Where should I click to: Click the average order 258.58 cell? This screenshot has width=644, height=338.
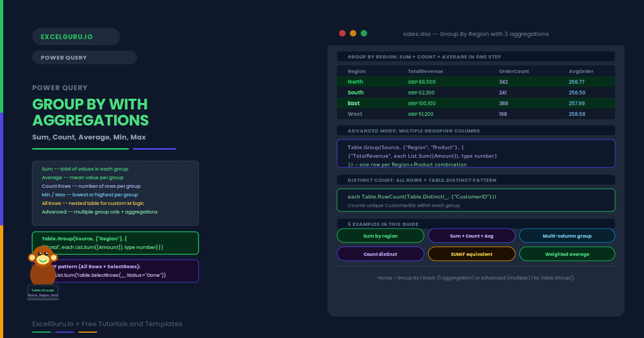click(x=577, y=114)
